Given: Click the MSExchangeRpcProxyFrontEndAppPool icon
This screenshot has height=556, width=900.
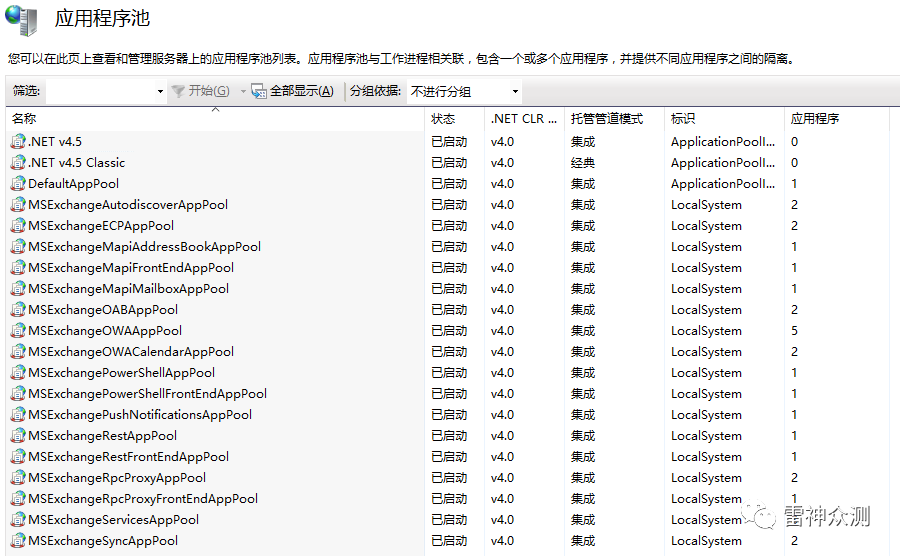Looking at the screenshot, I should pyautogui.click(x=18, y=499).
